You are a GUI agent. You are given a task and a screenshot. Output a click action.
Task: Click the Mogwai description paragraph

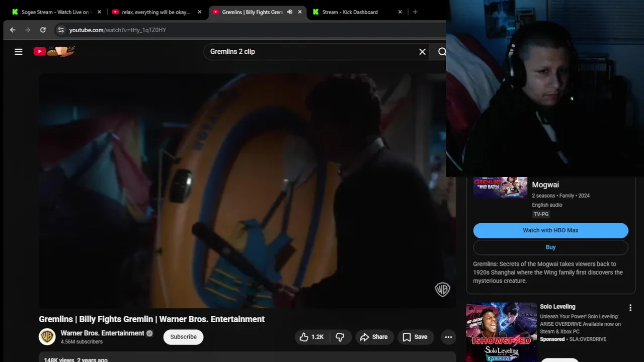point(548,273)
